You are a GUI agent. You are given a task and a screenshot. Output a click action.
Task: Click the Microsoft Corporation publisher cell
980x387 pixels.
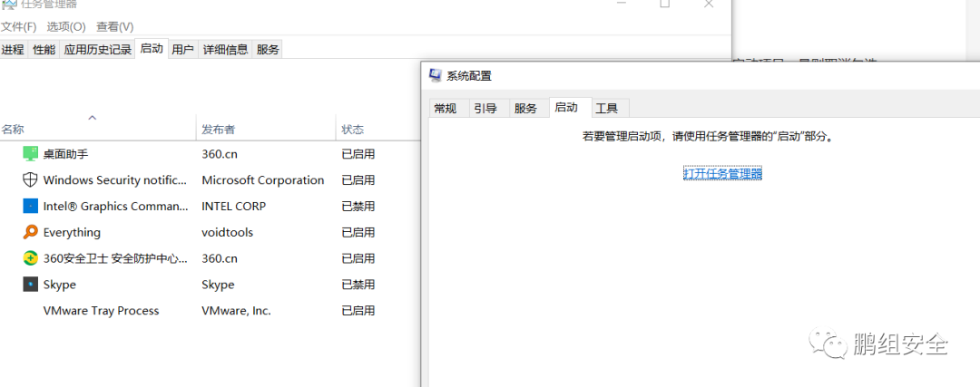(x=263, y=179)
